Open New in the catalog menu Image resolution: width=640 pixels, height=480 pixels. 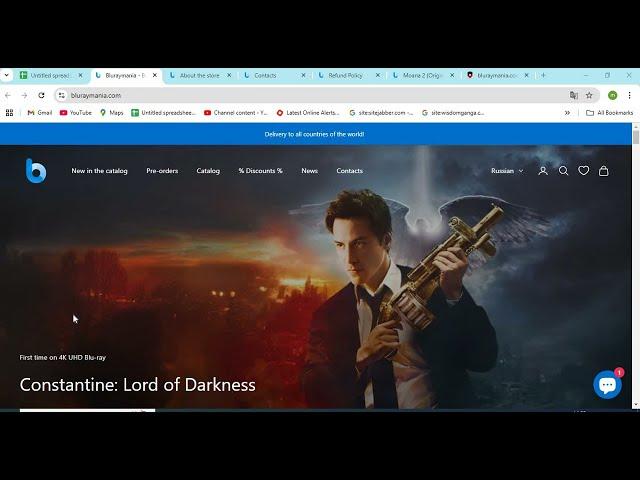pos(99,171)
